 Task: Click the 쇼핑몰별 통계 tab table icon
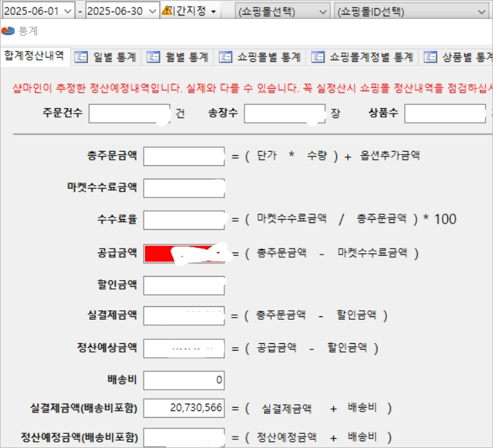tap(226, 57)
